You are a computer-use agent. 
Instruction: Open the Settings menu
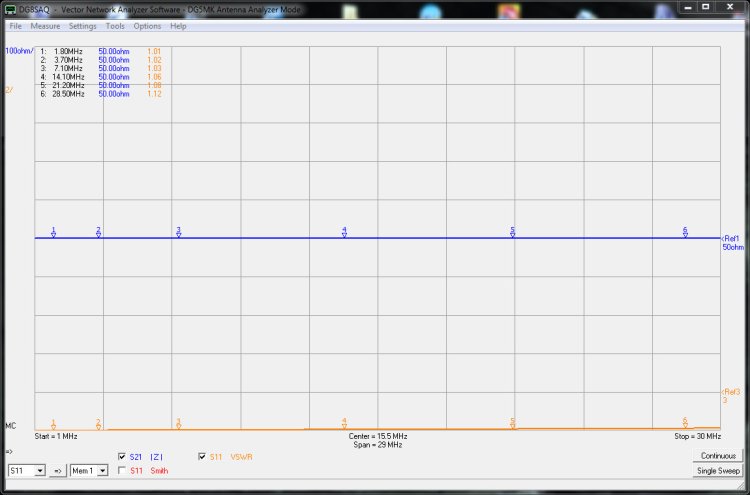(83, 26)
